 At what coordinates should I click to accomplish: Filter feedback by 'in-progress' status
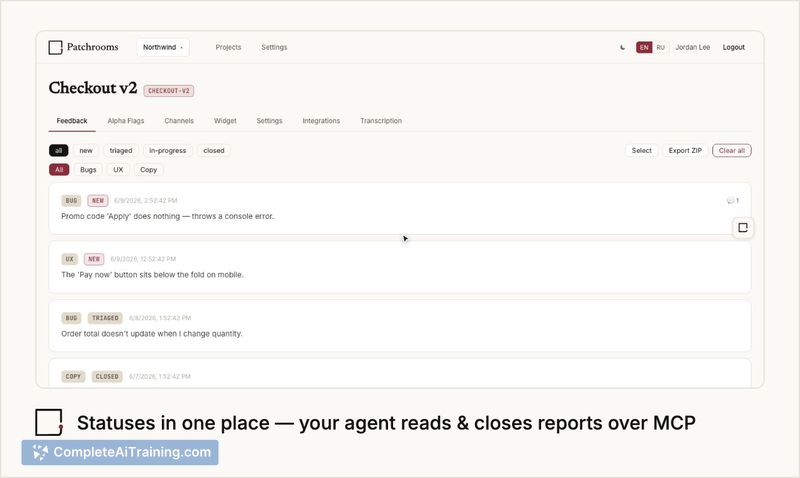pos(167,150)
